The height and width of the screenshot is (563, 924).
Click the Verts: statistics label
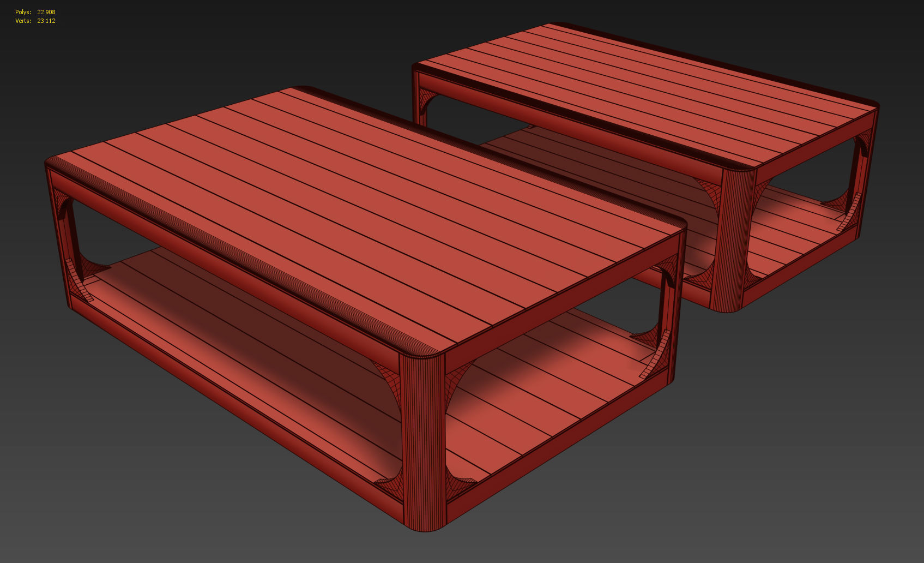point(23,21)
